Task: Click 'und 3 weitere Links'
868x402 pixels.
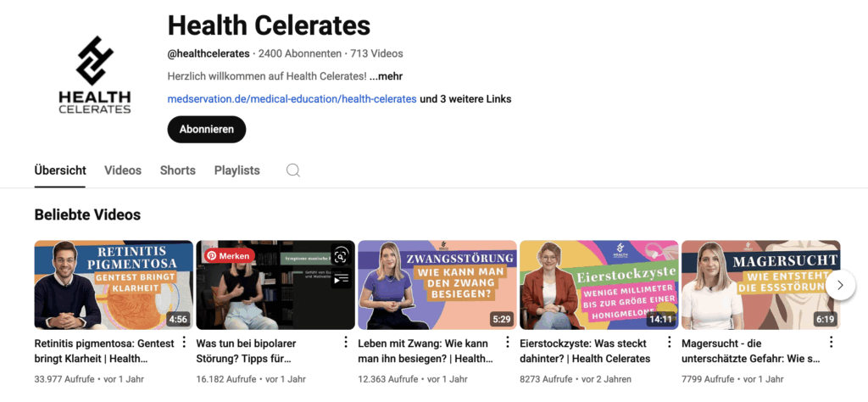Action: click(465, 99)
